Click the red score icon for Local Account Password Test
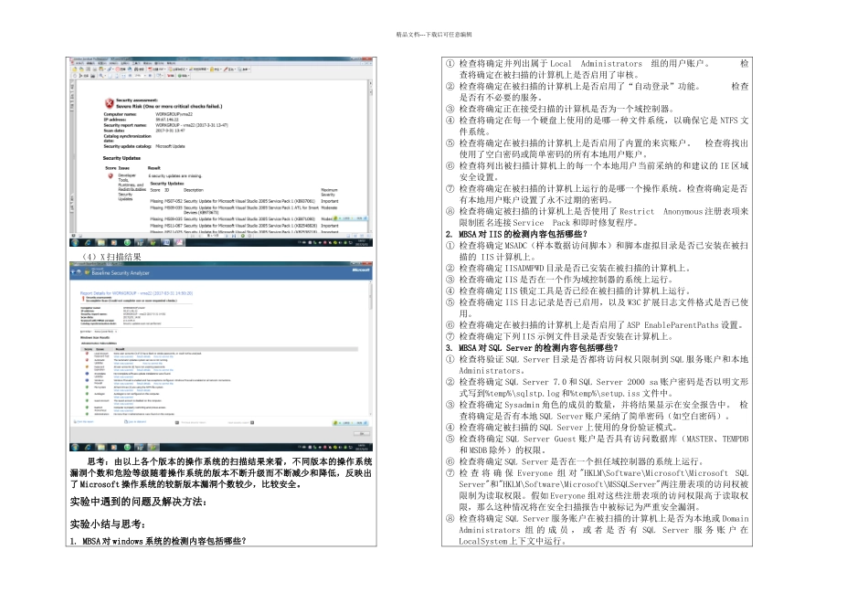 [87, 354]
